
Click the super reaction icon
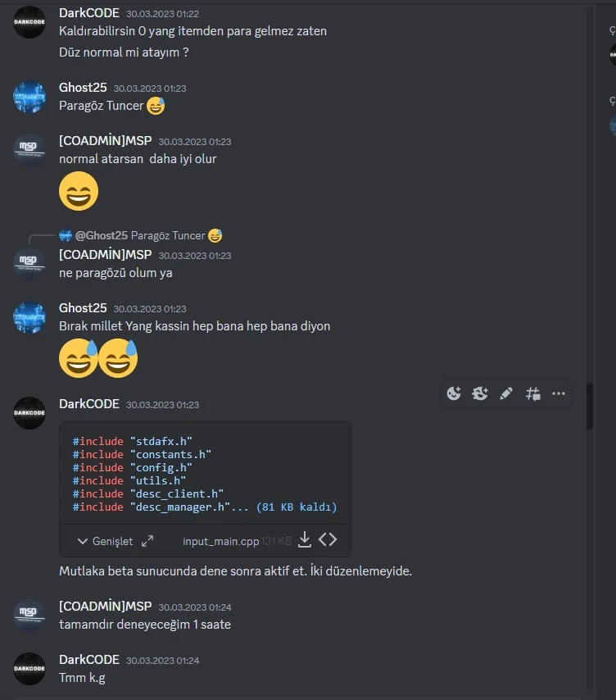point(480,393)
